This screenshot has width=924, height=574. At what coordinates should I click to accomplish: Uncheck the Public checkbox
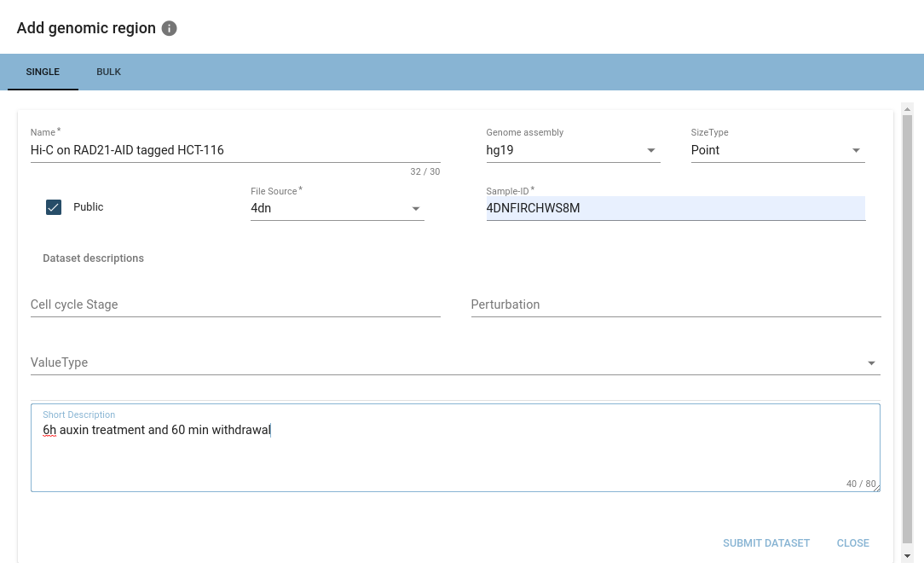[x=54, y=207]
